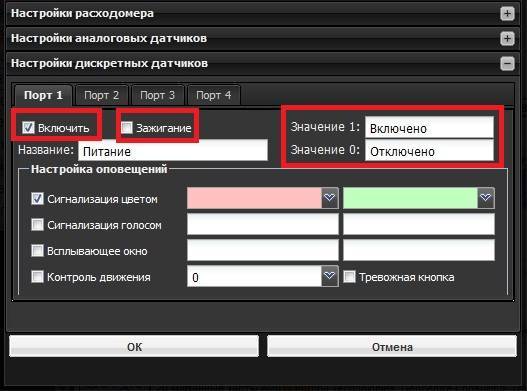Select the green color swatch field
The height and width of the screenshot is (391, 527).
pyautogui.click(x=410, y=198)
